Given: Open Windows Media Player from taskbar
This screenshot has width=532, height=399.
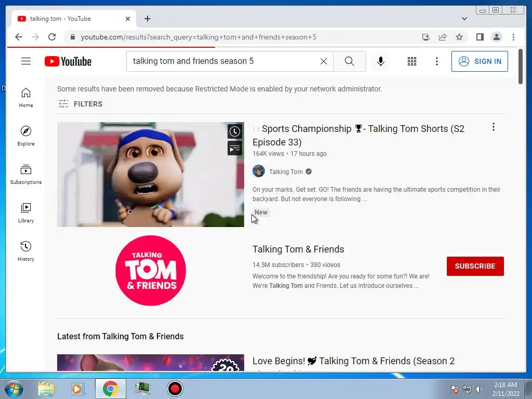Looking at the screenshot, I should tap(77, 389).
